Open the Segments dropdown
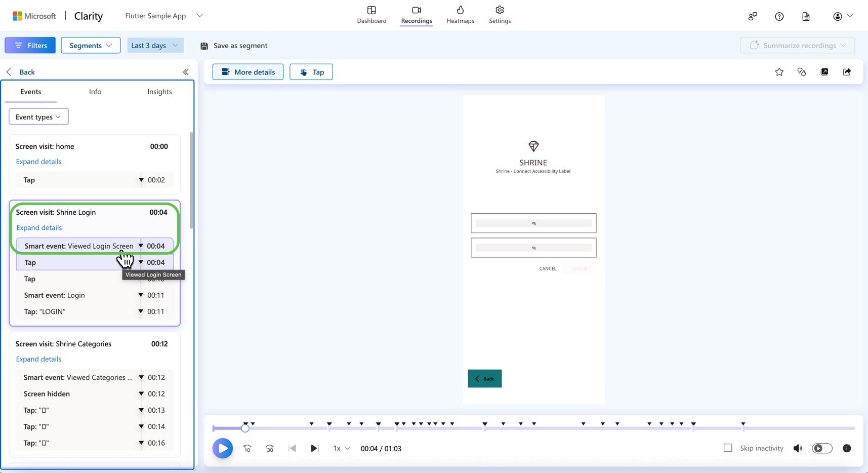The height and width of the screenshot is (473, 868). click(91, 45)
